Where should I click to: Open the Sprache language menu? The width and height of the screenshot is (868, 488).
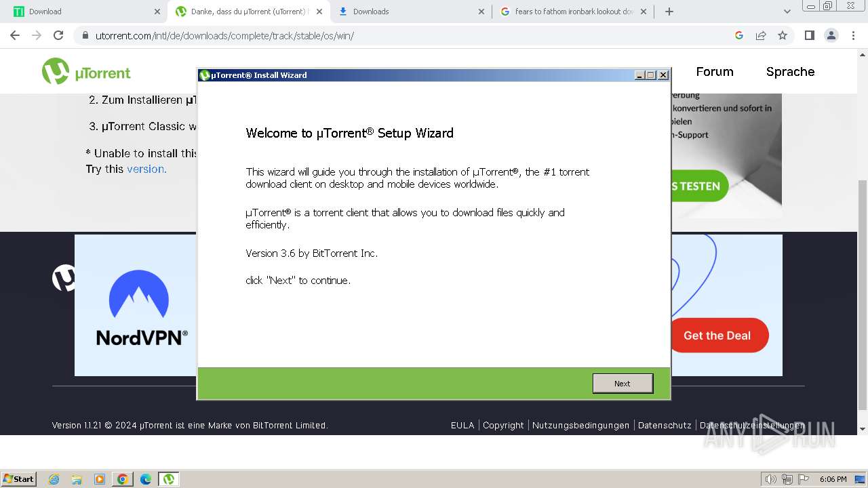790,72
